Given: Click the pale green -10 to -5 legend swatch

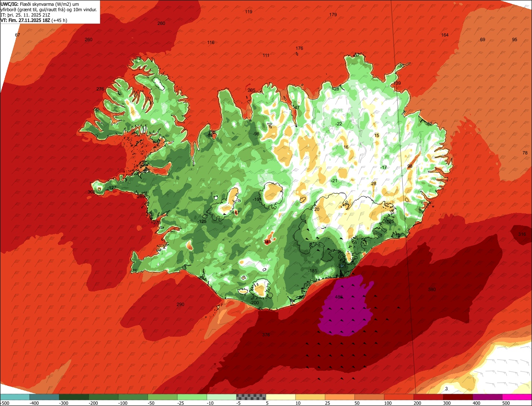Looking at the screenshot, I should [x=222, y=396].
